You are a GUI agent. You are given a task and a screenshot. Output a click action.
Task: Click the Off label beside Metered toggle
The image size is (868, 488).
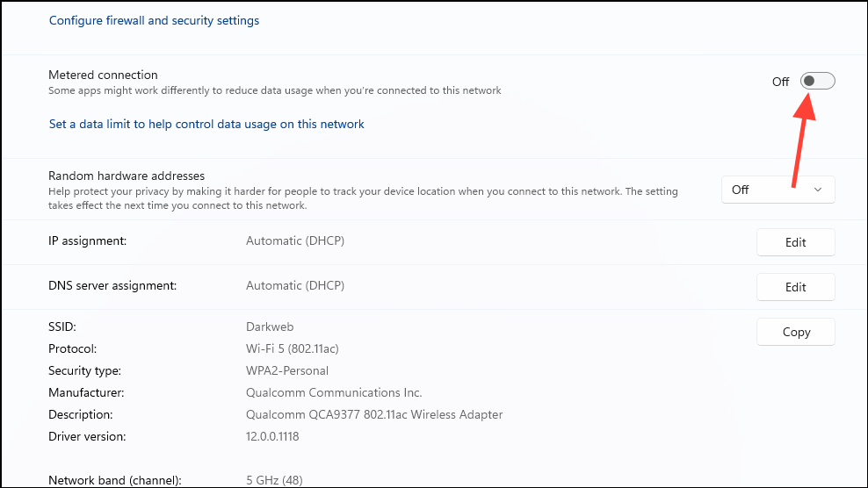point(780,82)
